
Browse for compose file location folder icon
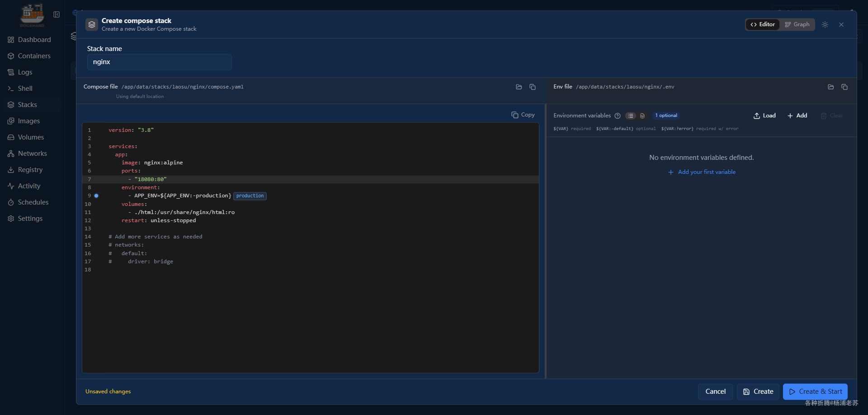pyautogui.click(x=519, y=87)
